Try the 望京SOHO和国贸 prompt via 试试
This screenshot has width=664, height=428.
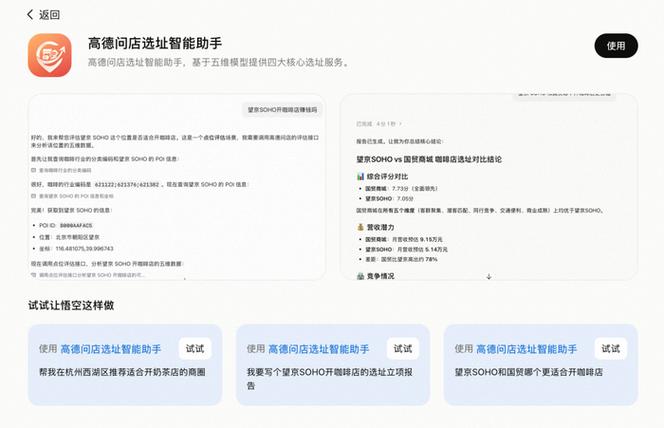(611, 348)
